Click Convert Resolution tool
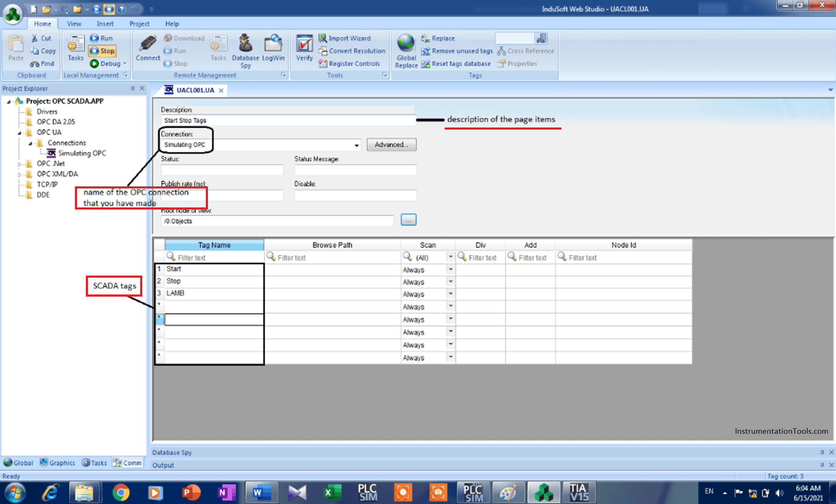 click(352, 51)
